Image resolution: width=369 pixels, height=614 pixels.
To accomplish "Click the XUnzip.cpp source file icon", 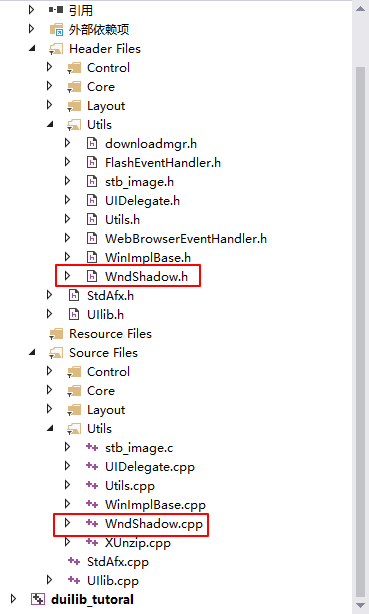I will pos(92,542).
